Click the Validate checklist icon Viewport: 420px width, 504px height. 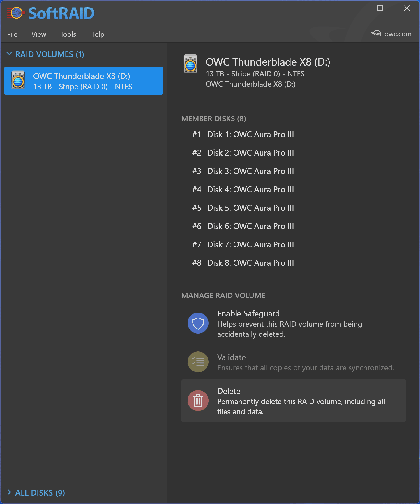(198, 362)
